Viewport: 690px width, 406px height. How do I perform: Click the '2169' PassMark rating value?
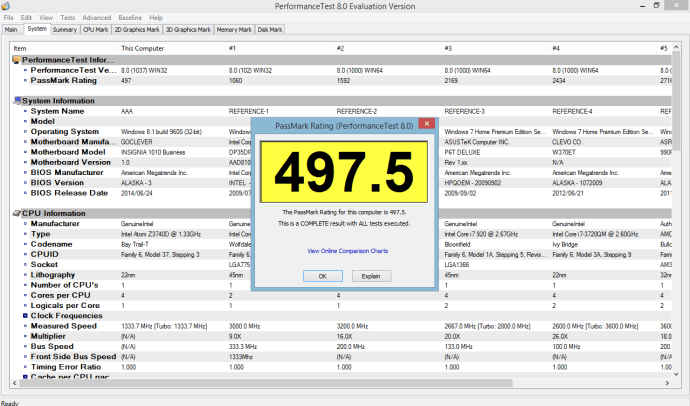tap(451, 80)
